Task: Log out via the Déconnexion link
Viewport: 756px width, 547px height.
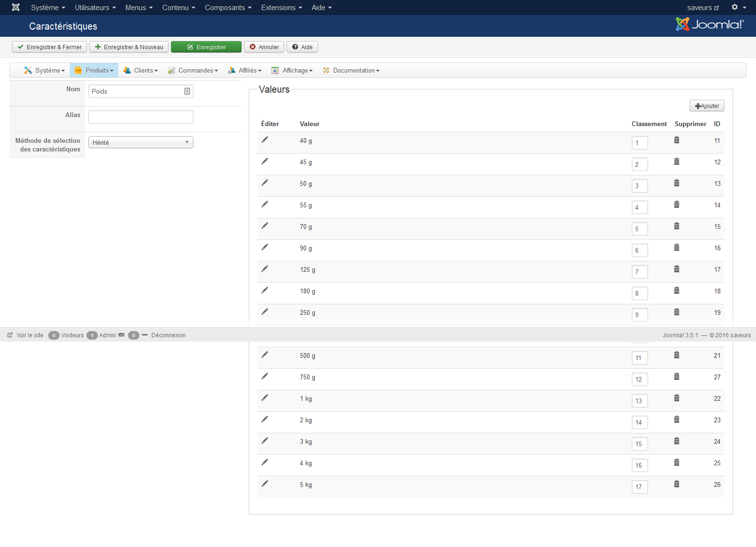Action: (168, 335)
